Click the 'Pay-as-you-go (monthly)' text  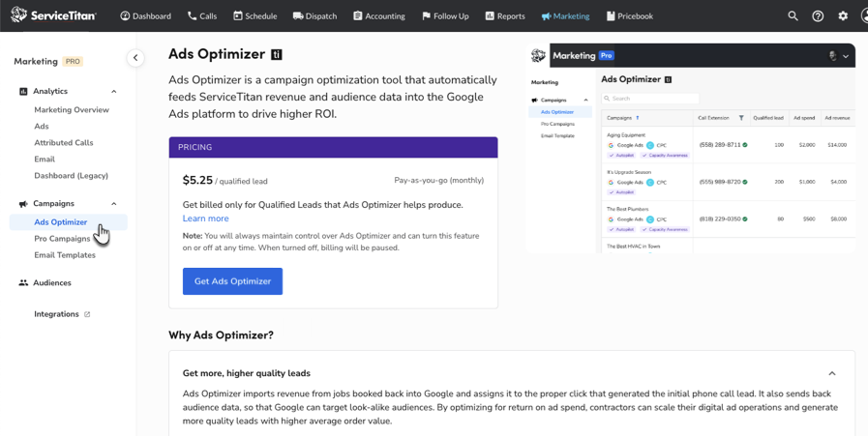click(x=439, y=181)
